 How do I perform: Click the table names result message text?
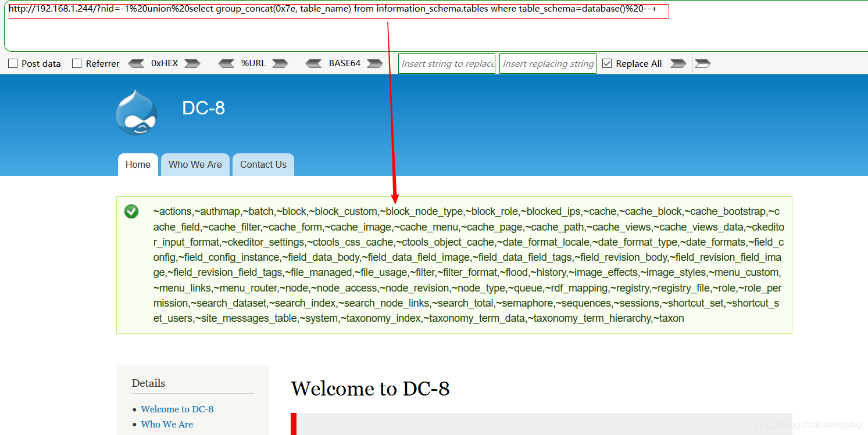pyautogui.click(x=469, y=265)
